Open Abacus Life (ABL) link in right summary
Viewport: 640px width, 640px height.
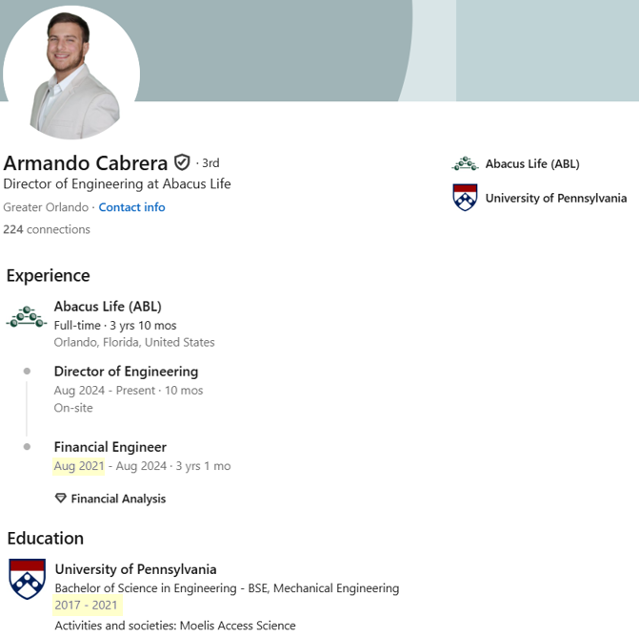pyautogui.click(x=532, y=164)
